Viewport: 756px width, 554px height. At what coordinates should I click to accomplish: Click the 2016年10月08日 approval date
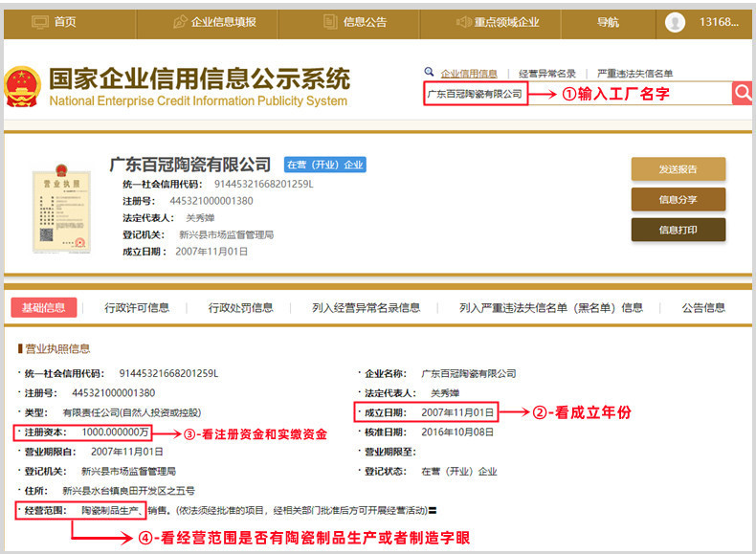click(457, 432)
